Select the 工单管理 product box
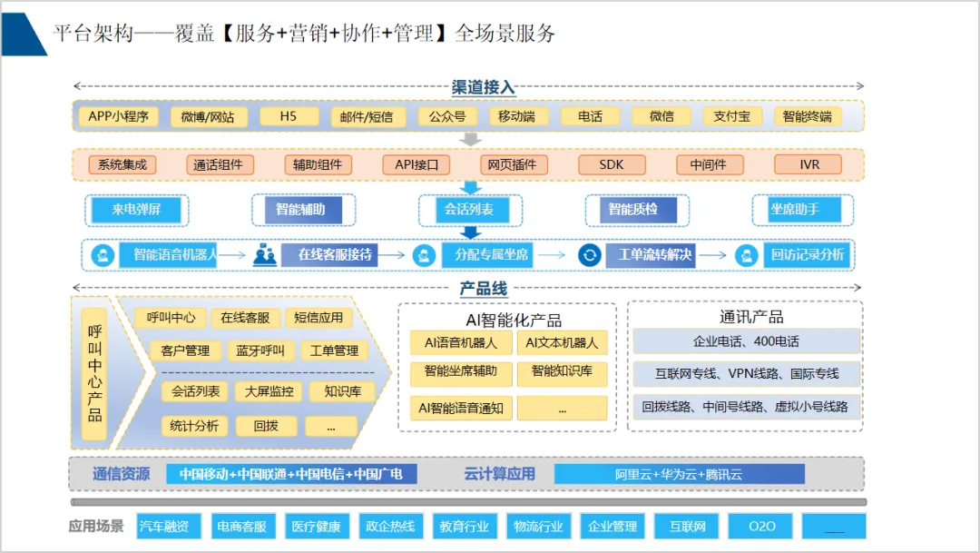Image resolution: width=980 pixels, height=553 pixels. point(334,351)
